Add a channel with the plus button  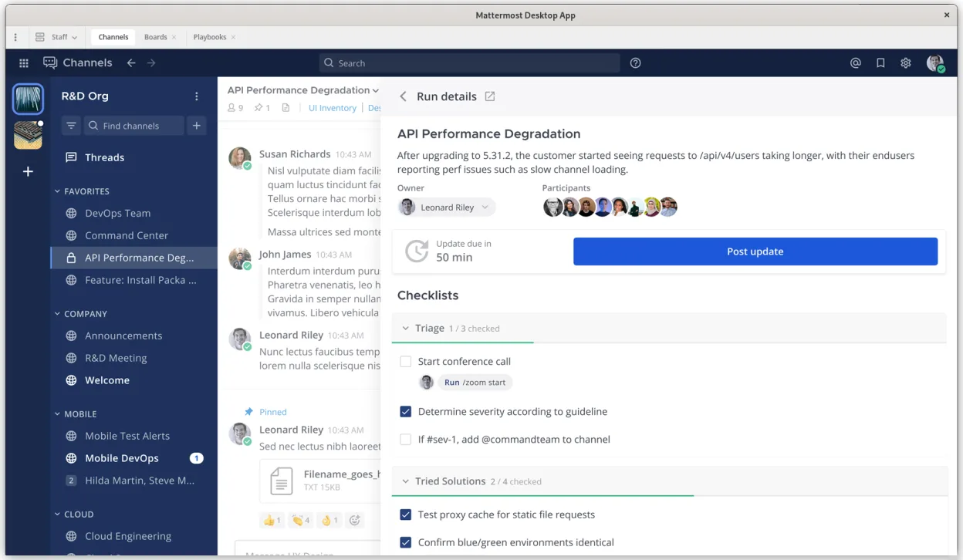coord(197,126)
